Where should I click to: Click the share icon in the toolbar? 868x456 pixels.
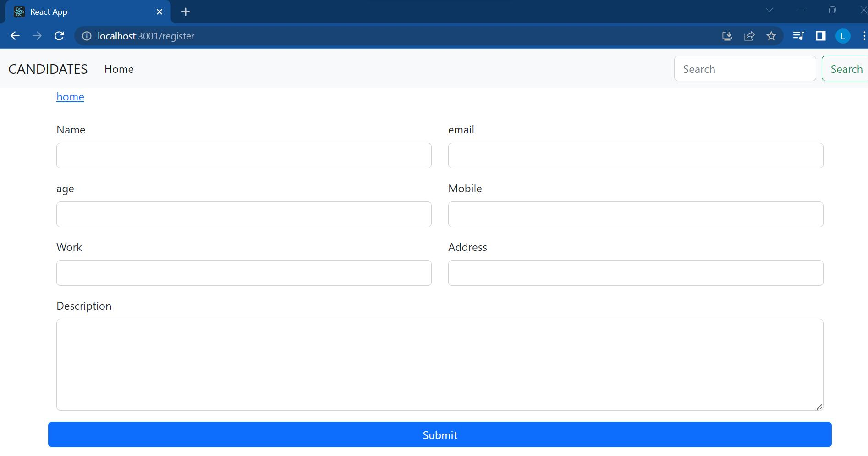pos(749,36)
